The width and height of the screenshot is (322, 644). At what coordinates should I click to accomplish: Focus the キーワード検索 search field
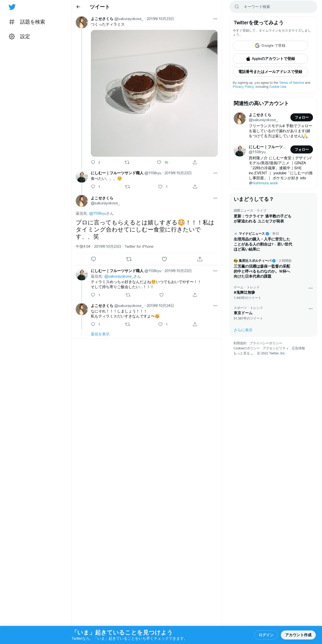coord(273,7)
